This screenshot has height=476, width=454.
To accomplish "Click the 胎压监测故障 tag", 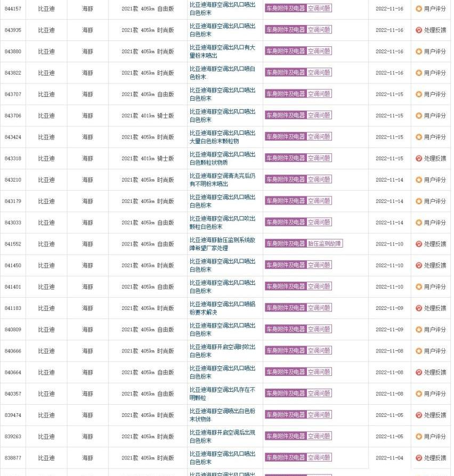I will pos(325,243).
